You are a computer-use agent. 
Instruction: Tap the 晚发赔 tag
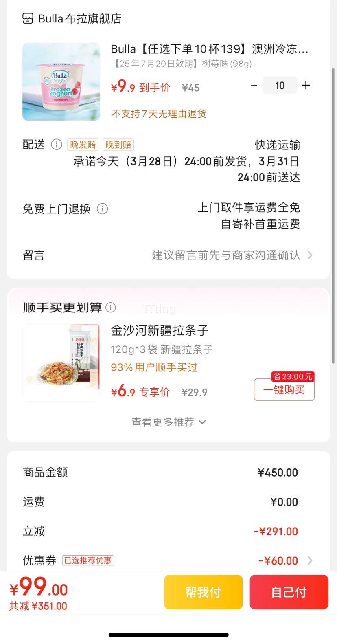(x=83, y=145)
